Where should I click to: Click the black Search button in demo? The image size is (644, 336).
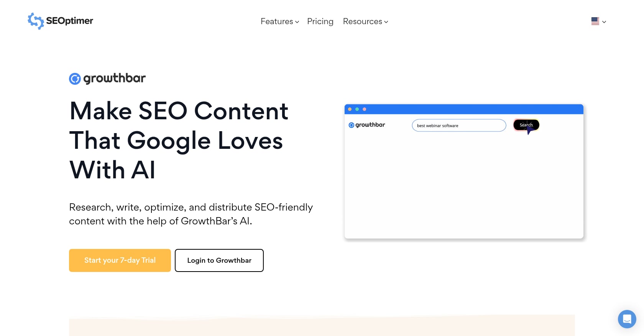pos(526,125)
